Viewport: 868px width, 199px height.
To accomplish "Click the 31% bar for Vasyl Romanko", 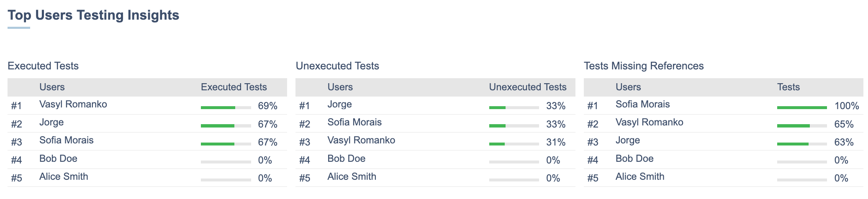I will [x=514, y=144].
